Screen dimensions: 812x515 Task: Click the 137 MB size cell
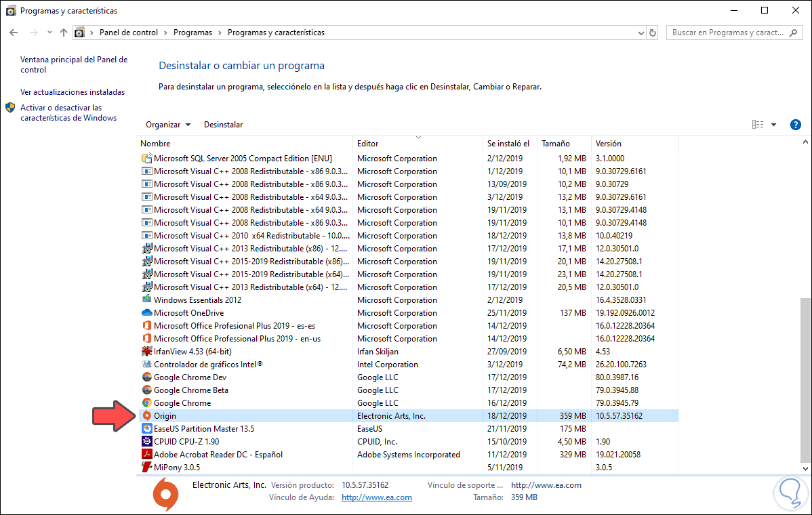coord(573,312)
